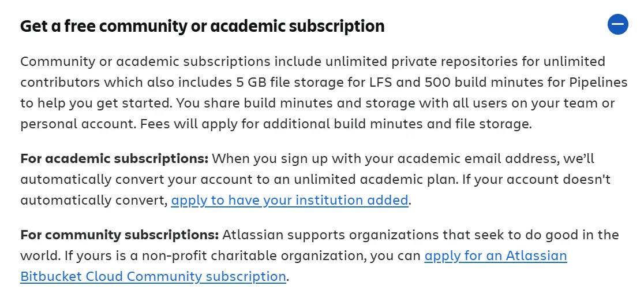Viewport: 644px width, 304px height.
Task: Open the 'apply to have your institution added' link
Action: (x=290, y=201)
